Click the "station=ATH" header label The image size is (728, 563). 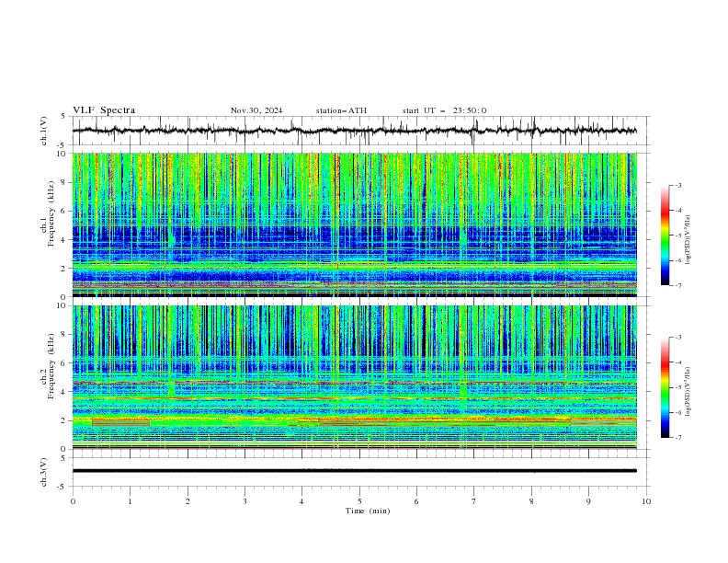[341, 110]
